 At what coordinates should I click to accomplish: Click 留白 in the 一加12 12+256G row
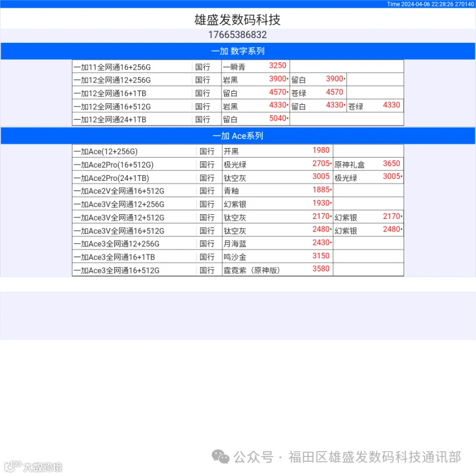pyautogui.click(x=298, y=80)
